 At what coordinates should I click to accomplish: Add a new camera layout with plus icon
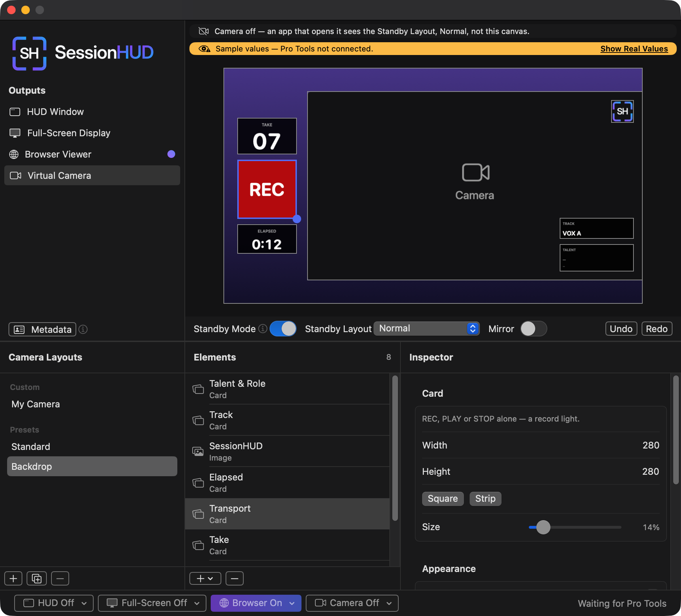click(x=13, y=578)
